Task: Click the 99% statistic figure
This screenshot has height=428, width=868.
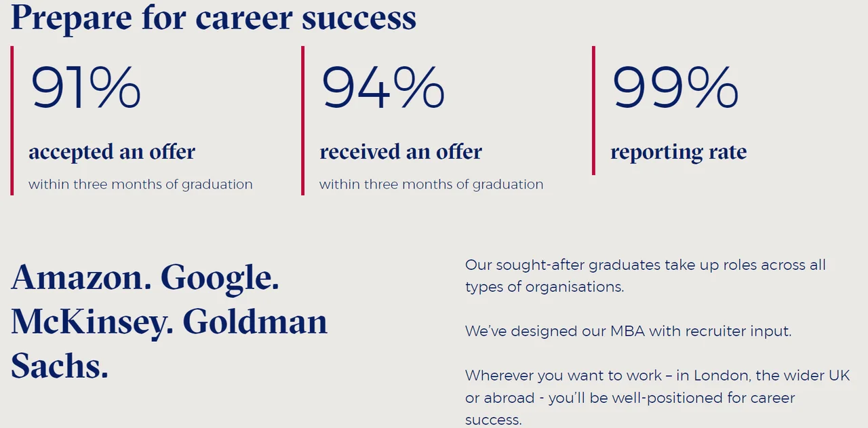Action: [675, 88]
